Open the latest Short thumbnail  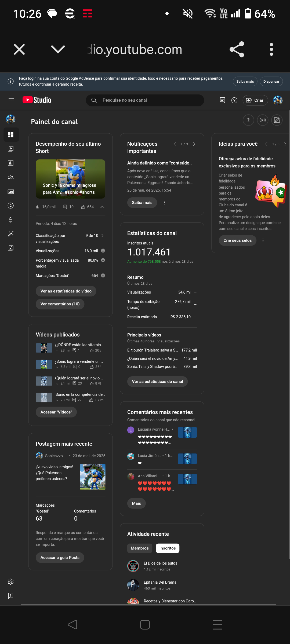pos(70,179)
